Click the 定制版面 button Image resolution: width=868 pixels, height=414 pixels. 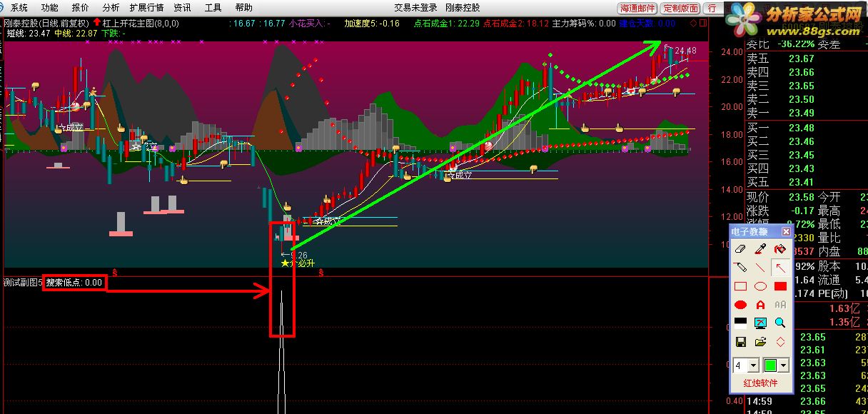pos(680,9)
